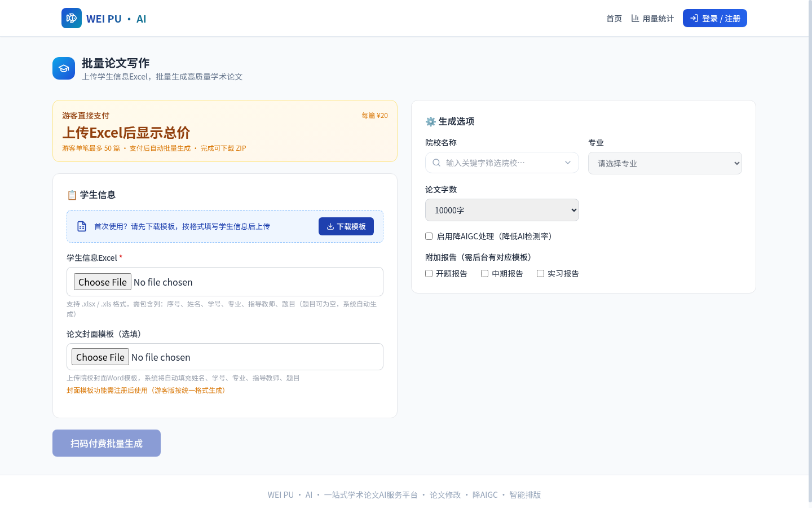Click the 智能排版 footer text
Viewport: 812px width, 508px height.
coord(525,494)
